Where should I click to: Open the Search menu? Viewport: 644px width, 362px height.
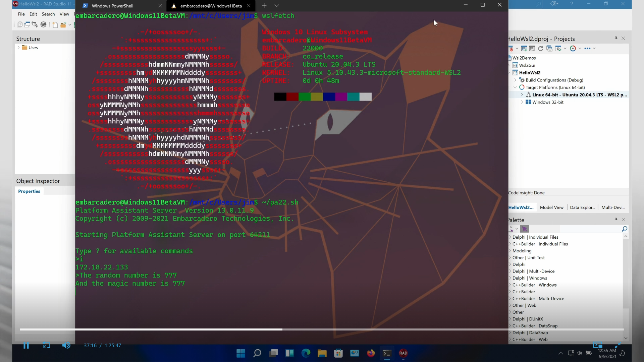point(48,14)
